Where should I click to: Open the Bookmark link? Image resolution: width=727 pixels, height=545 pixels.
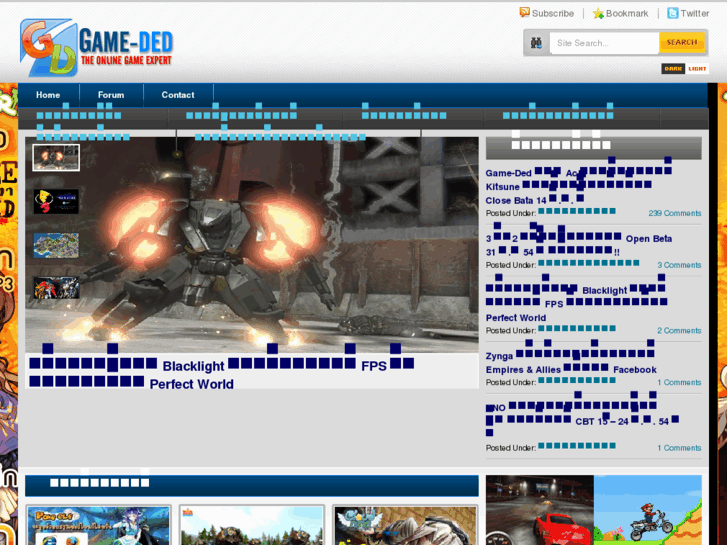tap(627, 13)
